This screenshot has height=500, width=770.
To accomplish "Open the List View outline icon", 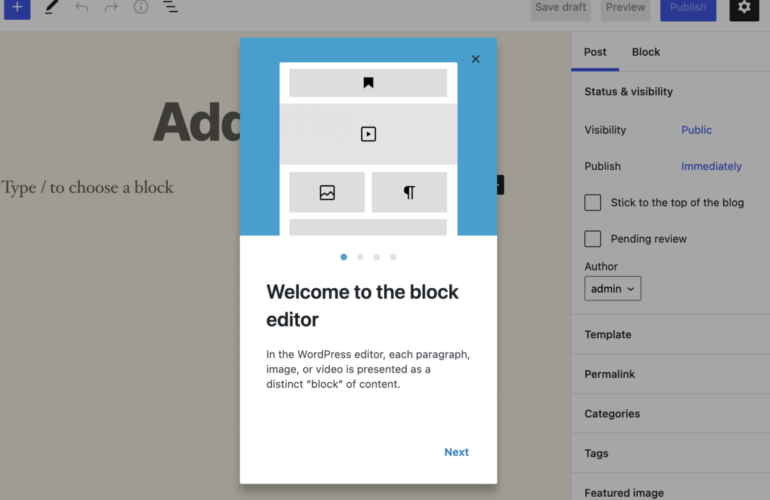I will pyautogui.click(x=170, y=7).
